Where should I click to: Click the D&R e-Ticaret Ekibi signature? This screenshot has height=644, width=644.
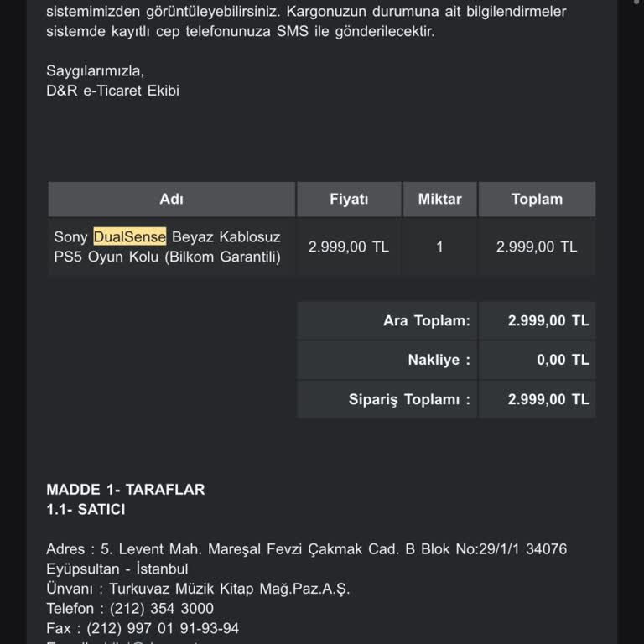[113, 91]
